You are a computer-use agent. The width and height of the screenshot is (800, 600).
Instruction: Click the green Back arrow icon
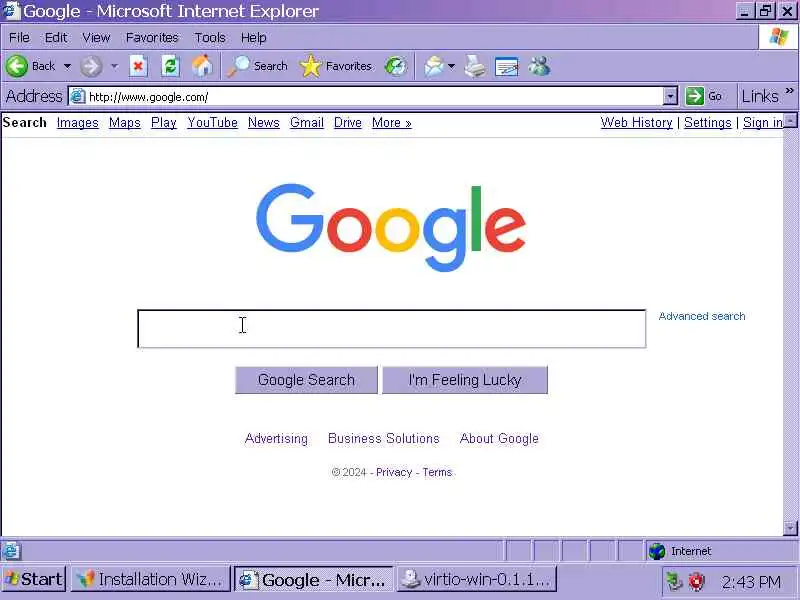[x=17, y=66]
